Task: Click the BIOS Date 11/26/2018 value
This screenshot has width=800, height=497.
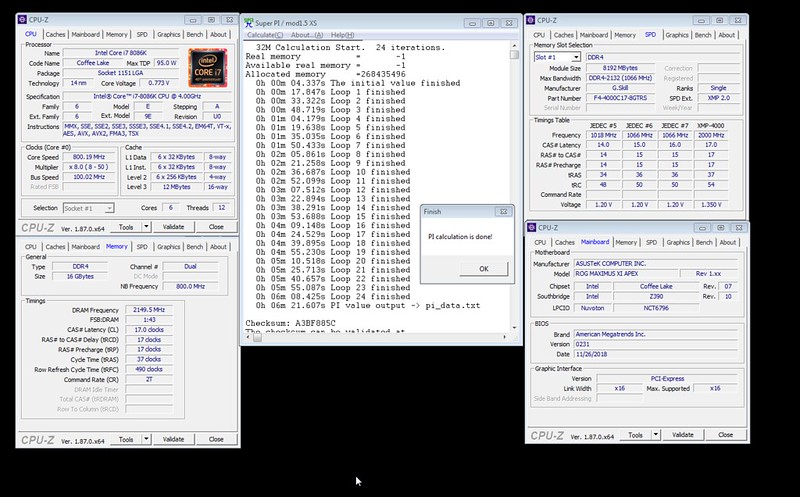Action: click(656, 354)
